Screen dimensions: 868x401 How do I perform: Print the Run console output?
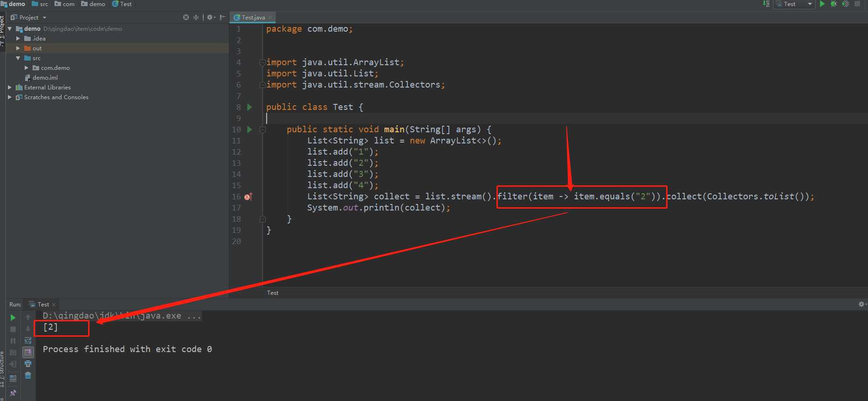pyautogui.click(x=28, y=364)
